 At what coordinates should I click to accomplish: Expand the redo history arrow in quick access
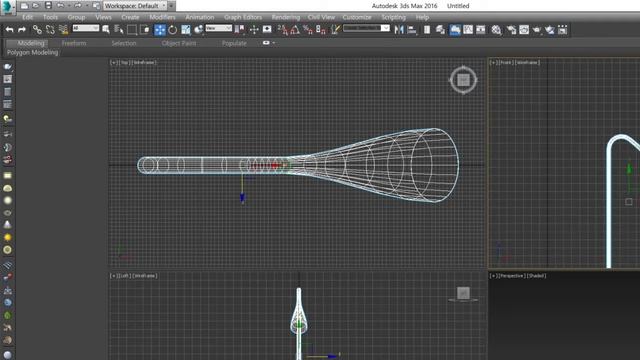(86, 6)
